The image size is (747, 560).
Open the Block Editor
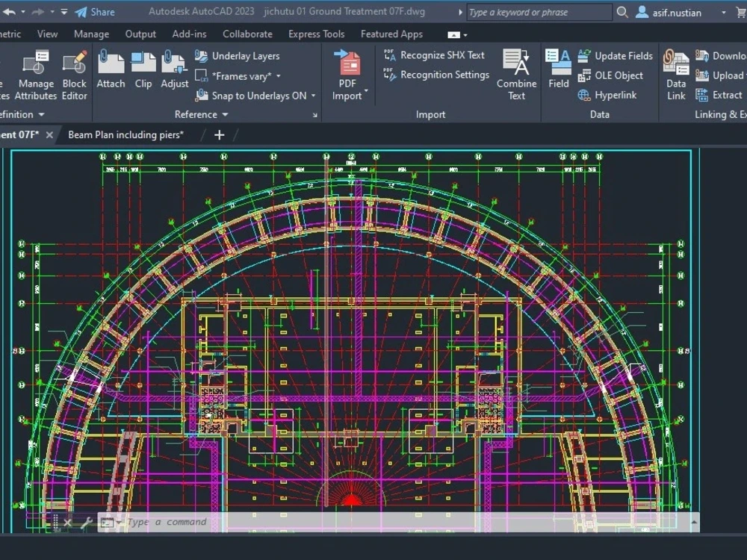point(74,71)
